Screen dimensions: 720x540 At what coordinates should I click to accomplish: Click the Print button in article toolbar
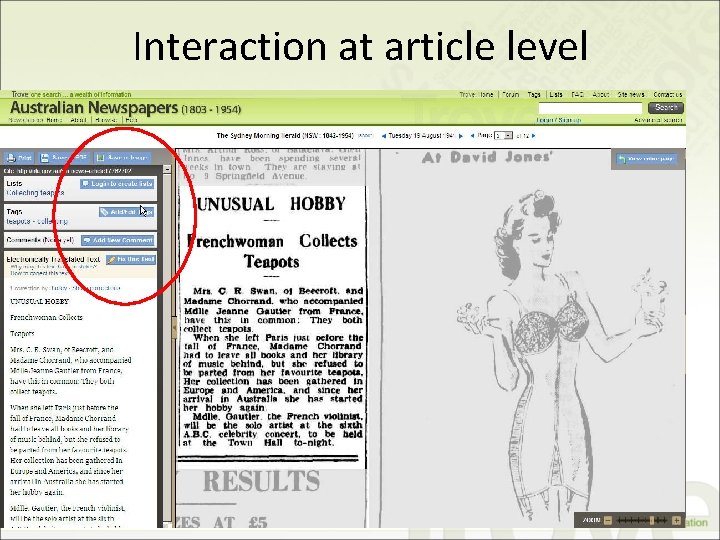point(19,158)
